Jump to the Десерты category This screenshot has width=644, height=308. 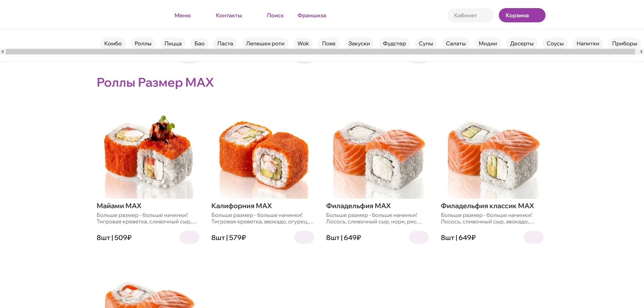[x=521, y=43]
